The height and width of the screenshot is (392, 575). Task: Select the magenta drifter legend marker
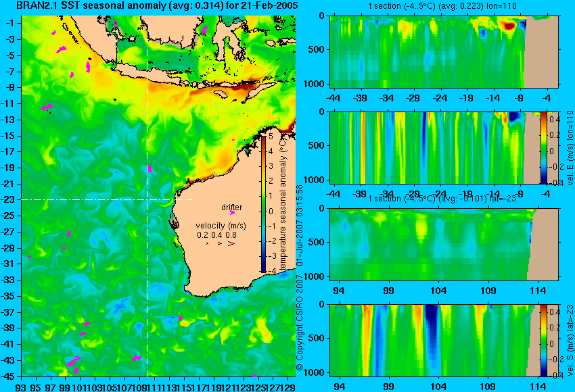[232, 212]
